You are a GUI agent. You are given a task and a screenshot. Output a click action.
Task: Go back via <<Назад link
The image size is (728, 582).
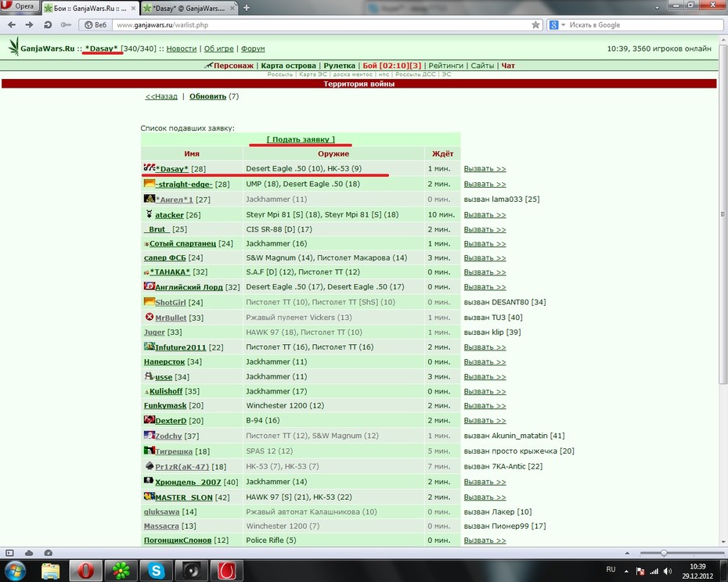(161, 96)
